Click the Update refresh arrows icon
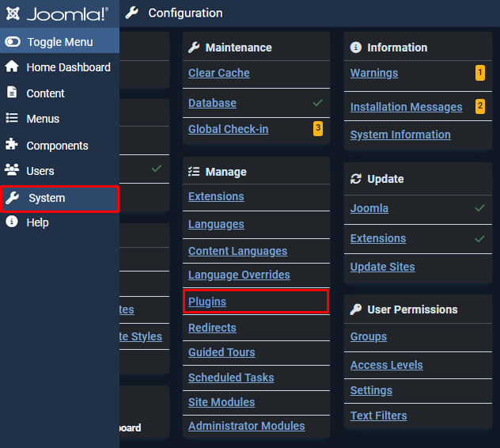Image resolution: width=500 pixels, height=448 pixels. (356, 179)
